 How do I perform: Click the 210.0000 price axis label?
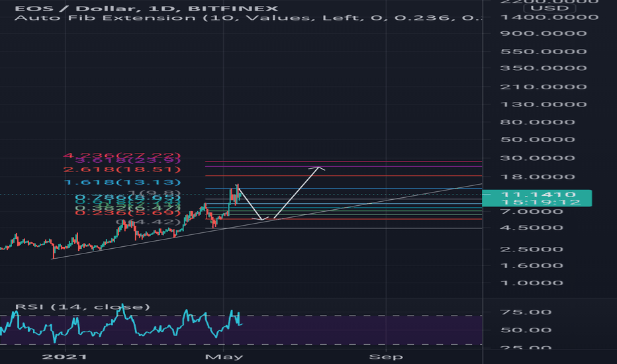(x=544, y=87)
